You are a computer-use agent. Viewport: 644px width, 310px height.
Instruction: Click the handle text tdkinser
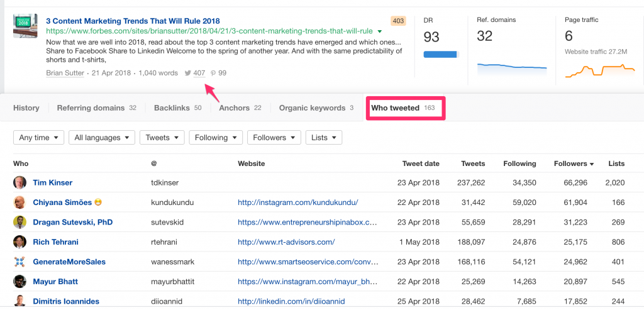pyautogui.click(x=165, y=183)
